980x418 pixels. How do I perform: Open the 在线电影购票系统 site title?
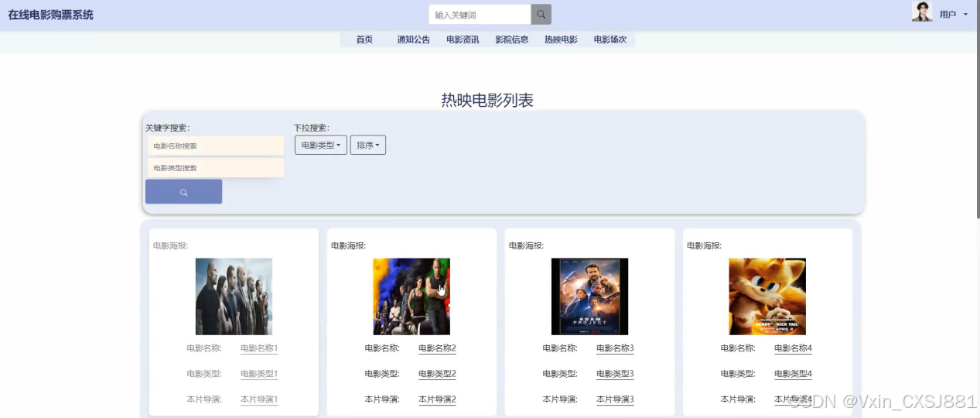[51, 15]
